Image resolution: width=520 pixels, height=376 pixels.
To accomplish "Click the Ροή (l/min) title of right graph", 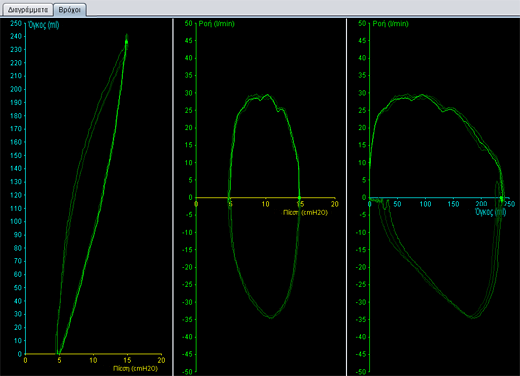I will pyautogui.click(x=390, y=24).
